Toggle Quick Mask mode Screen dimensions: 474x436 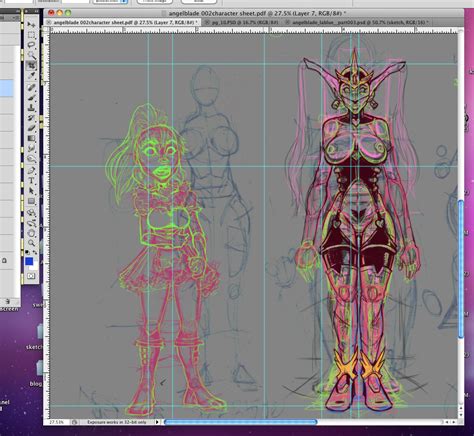(x=31, y=276)
